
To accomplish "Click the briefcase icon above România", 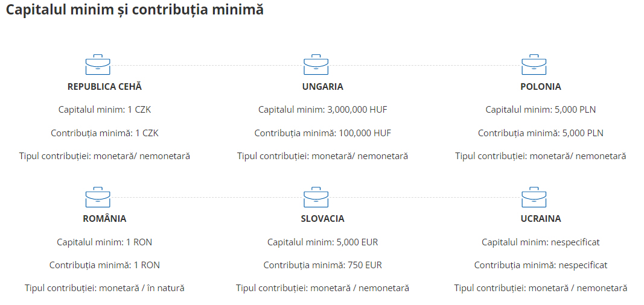I will coord(98,197).
